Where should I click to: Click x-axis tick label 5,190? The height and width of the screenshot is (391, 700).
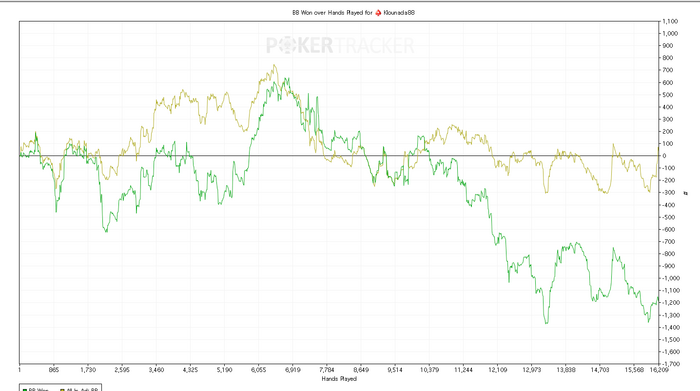pyautogui.click(x=225, y=370)
